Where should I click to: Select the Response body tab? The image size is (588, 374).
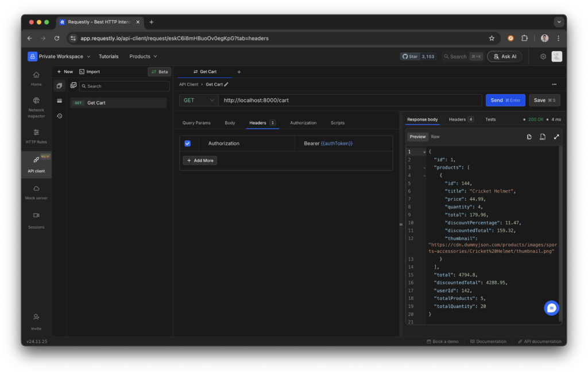(422, 119)
